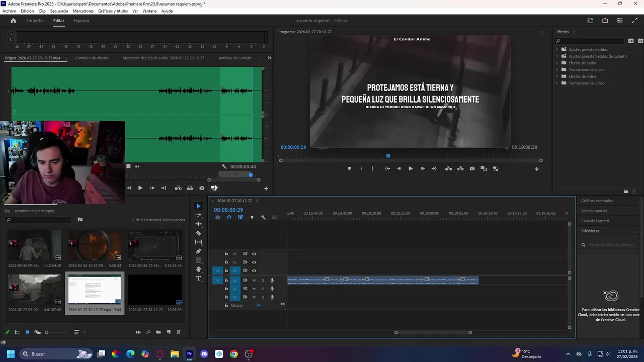644x362 pixels.
Task: Open Source panel overflow tabs chevron
Action: pos(269,58)
